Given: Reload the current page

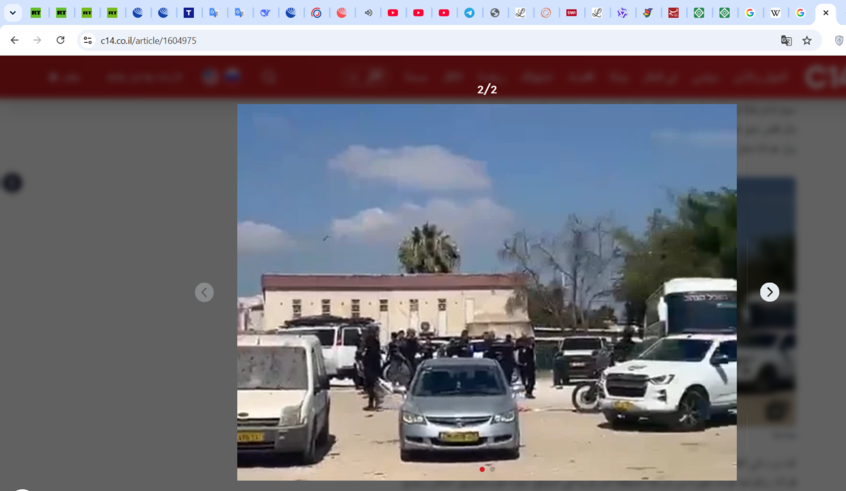Looking at the screenshot, I should pyautogui.click(x=60, y=40).
